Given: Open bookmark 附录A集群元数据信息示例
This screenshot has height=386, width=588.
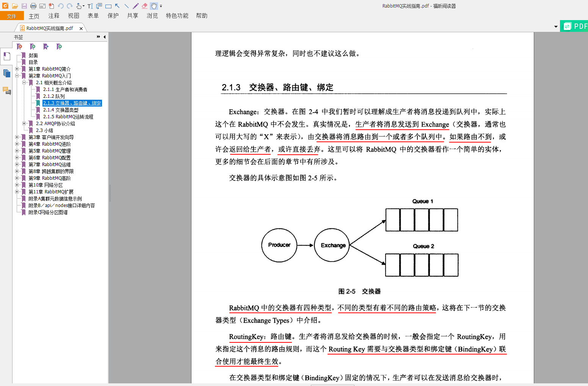Looking at the screenshot, I should [55, 199].
